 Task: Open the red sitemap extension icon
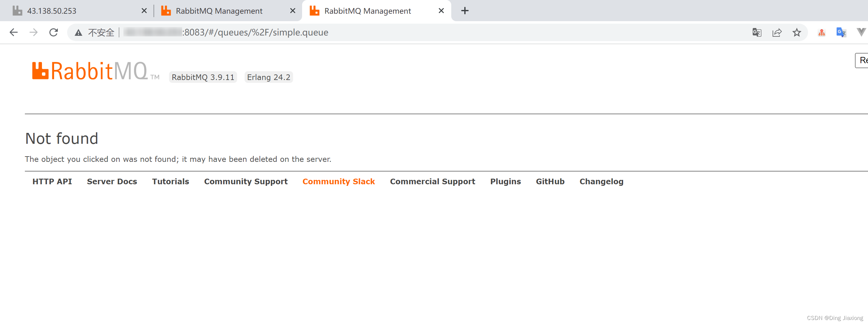tap(822, 33)
